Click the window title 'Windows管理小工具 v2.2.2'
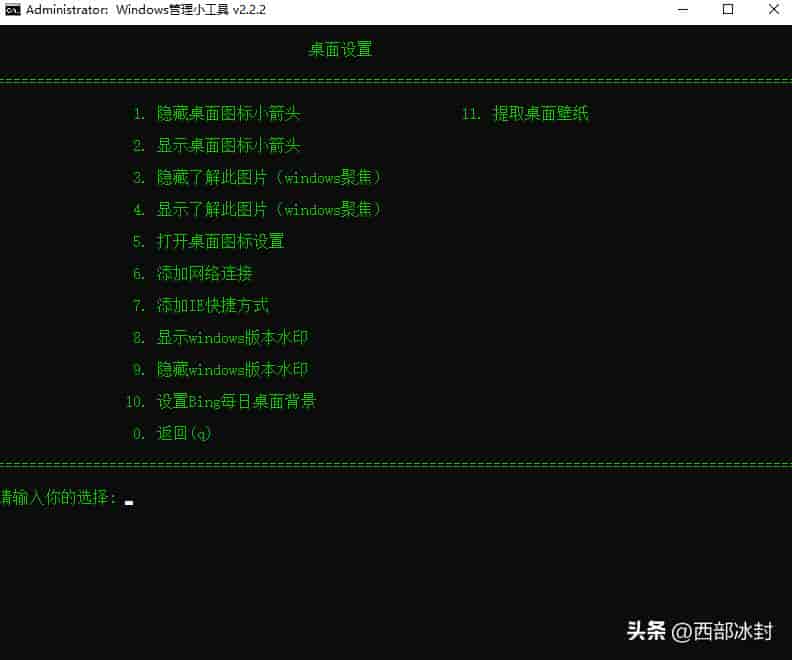 pos(190,10)
